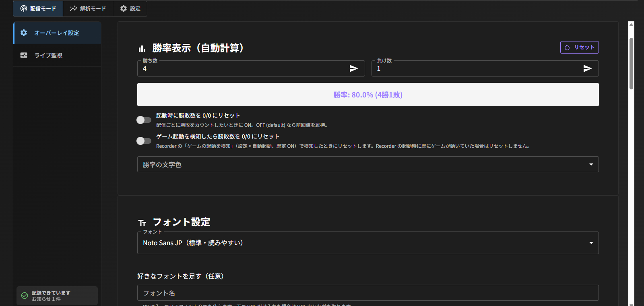Click the フォント設定 heading
The image size is (644, 306).
pos(182,222)
